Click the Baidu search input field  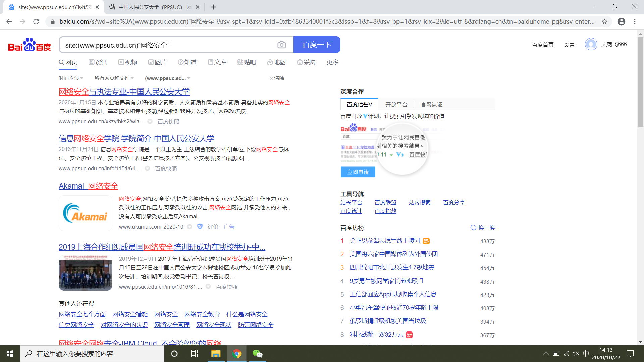click(x=168, y=45)
